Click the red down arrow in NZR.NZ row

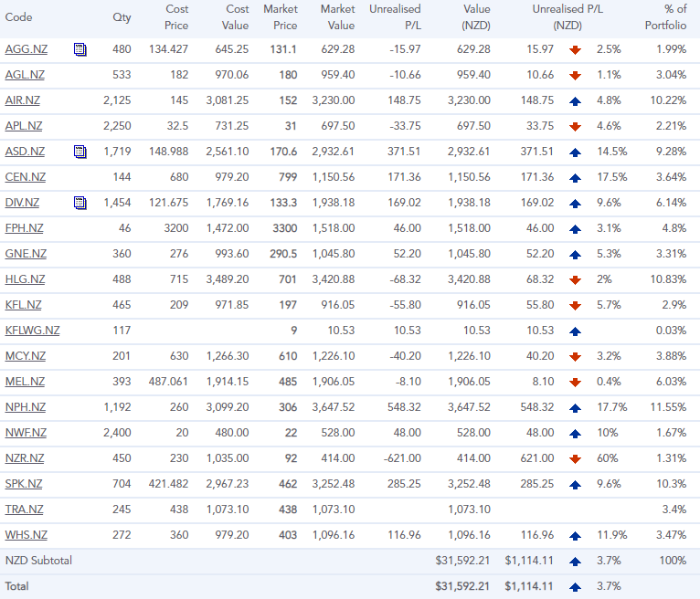click(x=575, y=458)
